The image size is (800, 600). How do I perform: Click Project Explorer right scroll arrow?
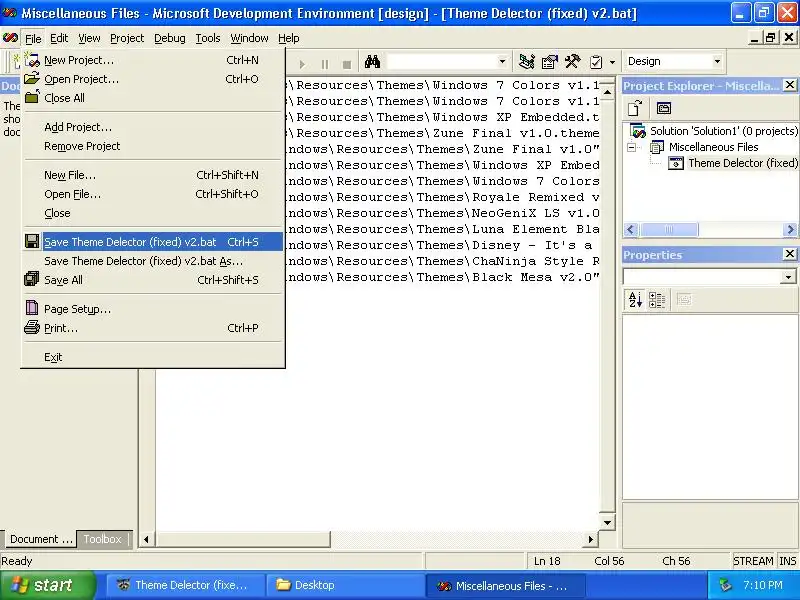click(790, 230)
